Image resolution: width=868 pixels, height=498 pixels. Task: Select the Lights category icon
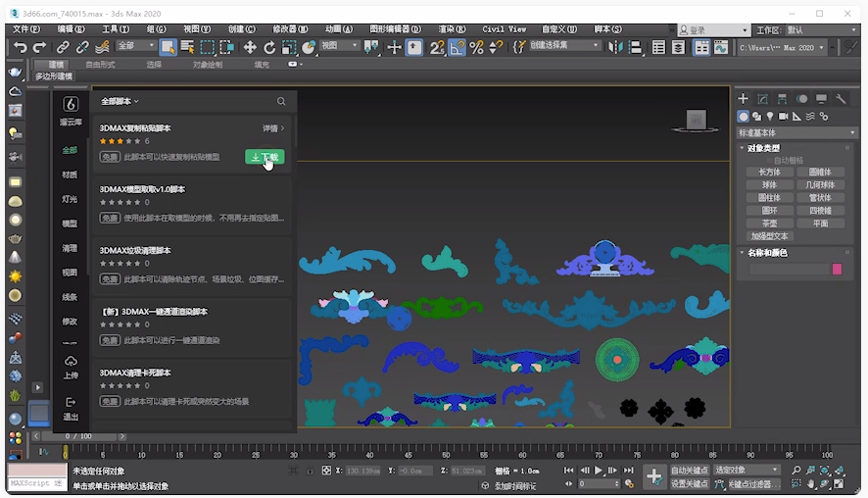pos(770,117)
